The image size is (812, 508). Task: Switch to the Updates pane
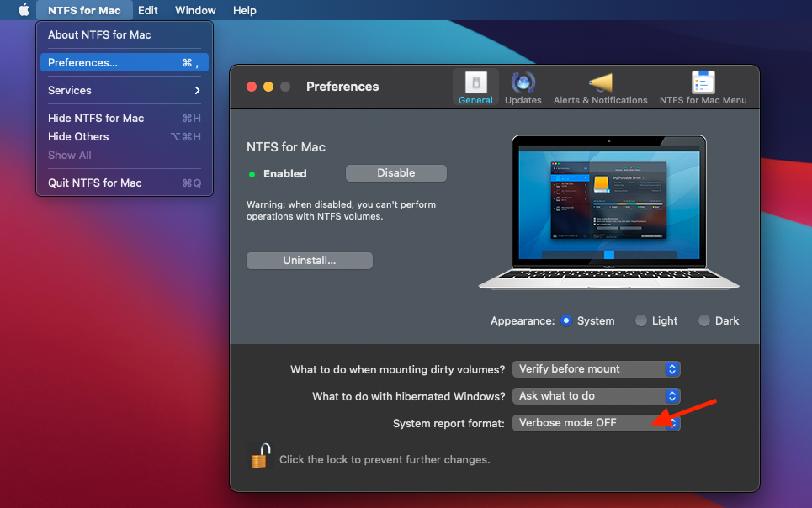523,87
